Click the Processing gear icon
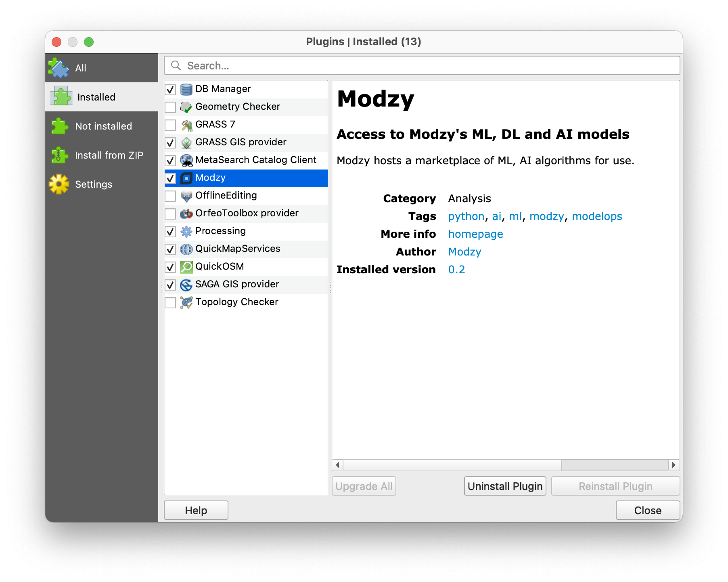This screenshot has width=728, height=582. pyautogui.click(x=186, y=231)
